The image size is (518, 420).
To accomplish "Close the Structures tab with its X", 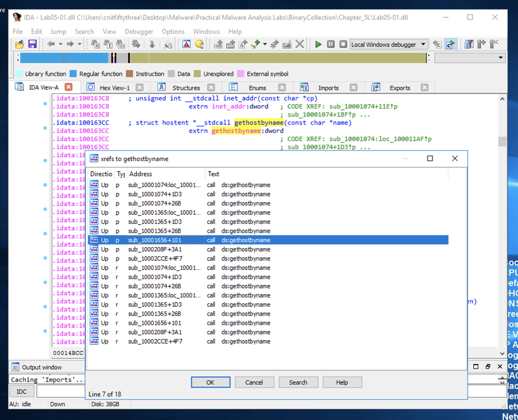I will pyautogui.click(x=211, y=88).
